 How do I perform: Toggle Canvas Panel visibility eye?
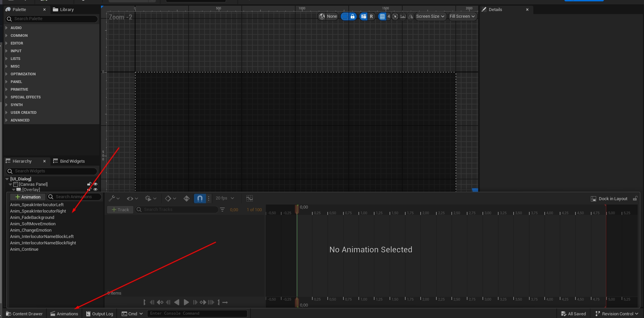[x=95, y=184]
